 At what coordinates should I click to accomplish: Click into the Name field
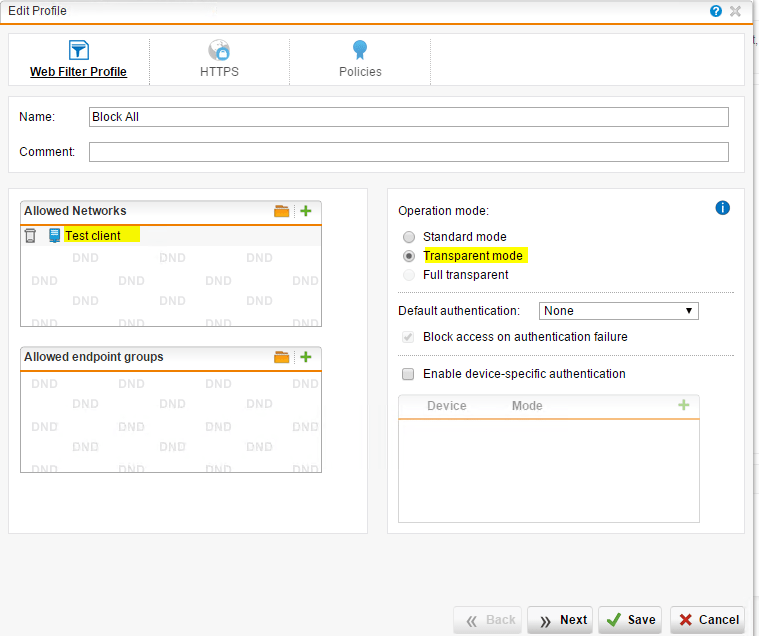[409, 117]
